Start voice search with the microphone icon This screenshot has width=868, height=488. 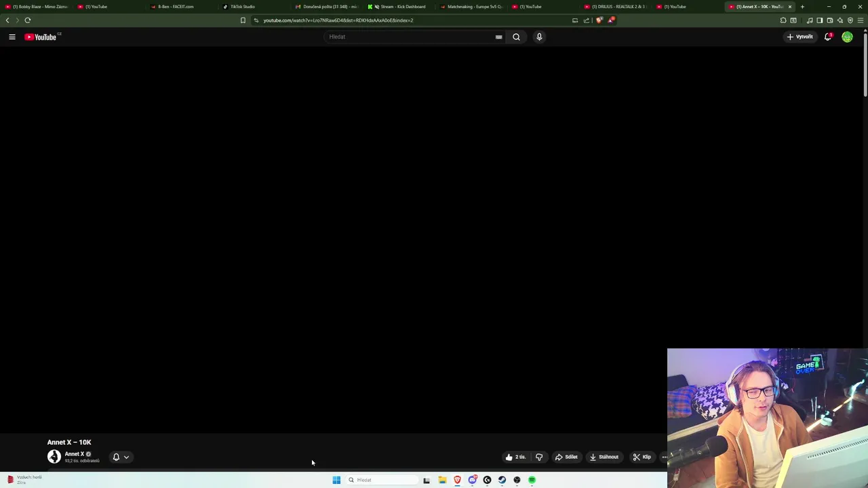coord(539,37)
